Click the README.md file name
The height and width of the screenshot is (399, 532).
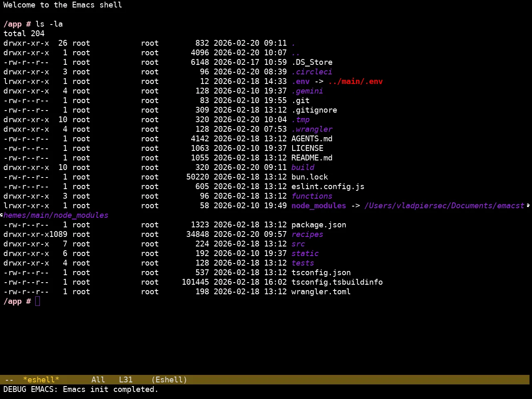(x=312, y=158)
